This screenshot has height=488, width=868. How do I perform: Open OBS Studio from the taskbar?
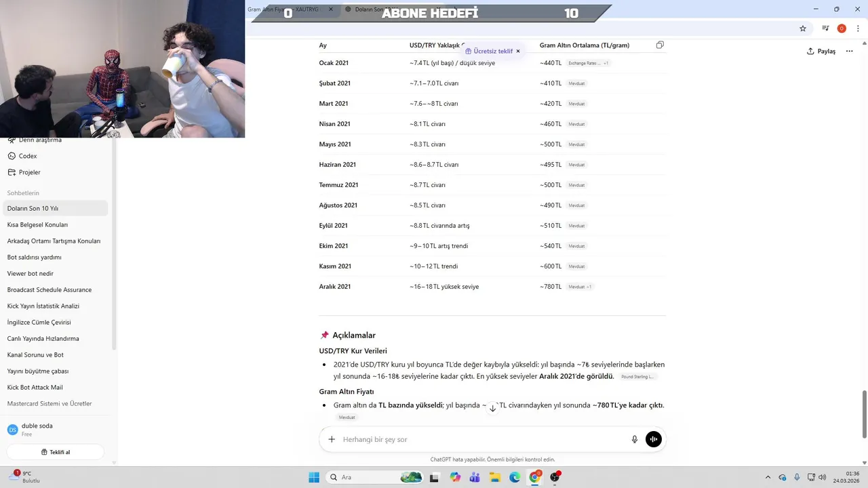[x=555, y=477]
